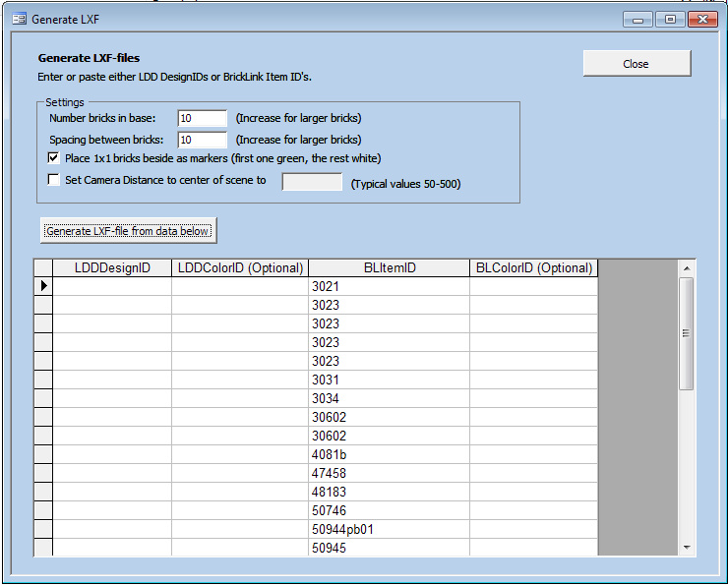Click the Number bricks in base field
Image resolution: width=728 pixels, height=585 pixels.
203,118
